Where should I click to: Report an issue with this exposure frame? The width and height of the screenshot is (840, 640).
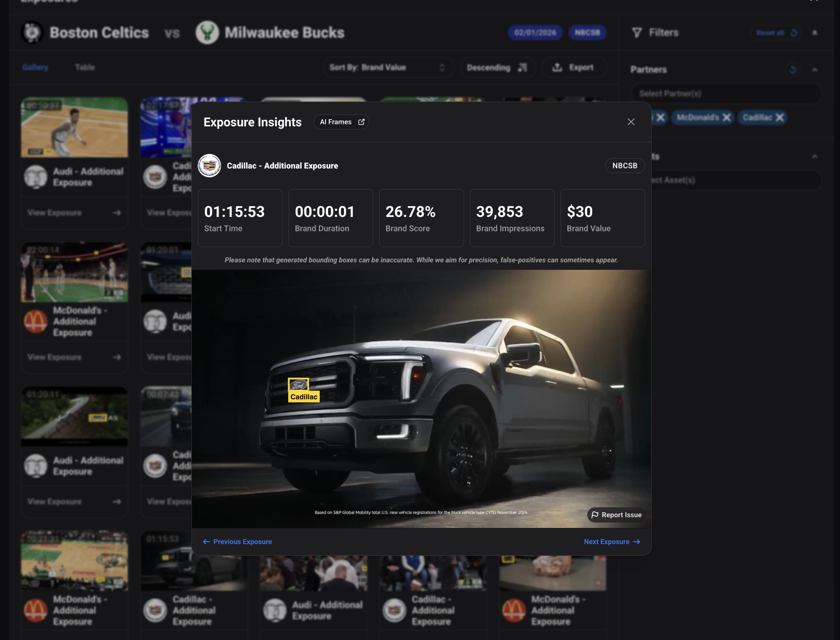(x=616, y=515)
